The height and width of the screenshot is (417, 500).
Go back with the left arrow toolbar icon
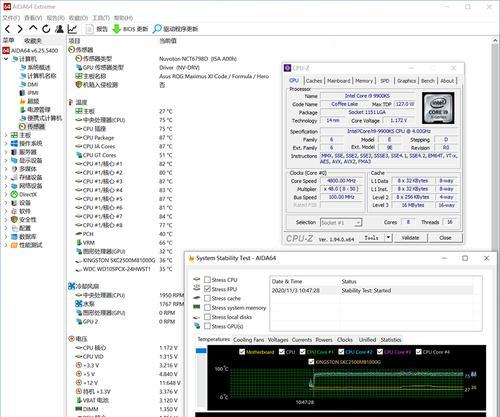click(7, 29)
